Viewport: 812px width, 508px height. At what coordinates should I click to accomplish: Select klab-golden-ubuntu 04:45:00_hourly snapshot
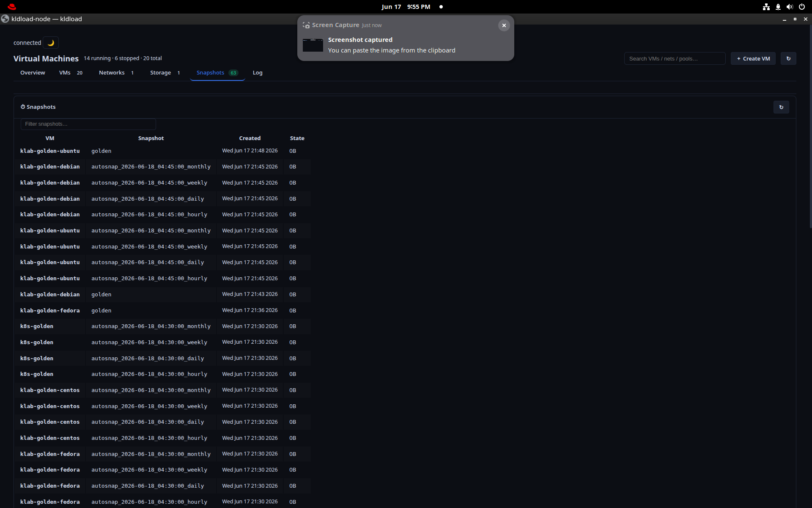point(162,279)
